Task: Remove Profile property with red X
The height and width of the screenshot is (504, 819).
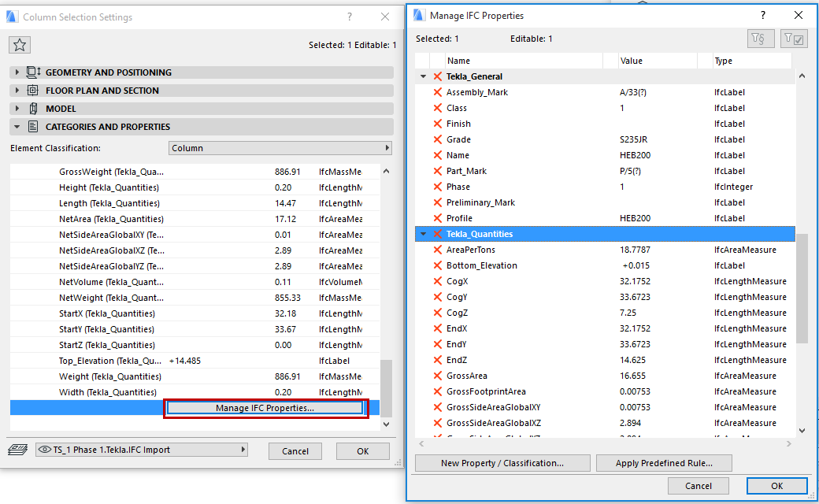Action: click(x=438, y=218)
